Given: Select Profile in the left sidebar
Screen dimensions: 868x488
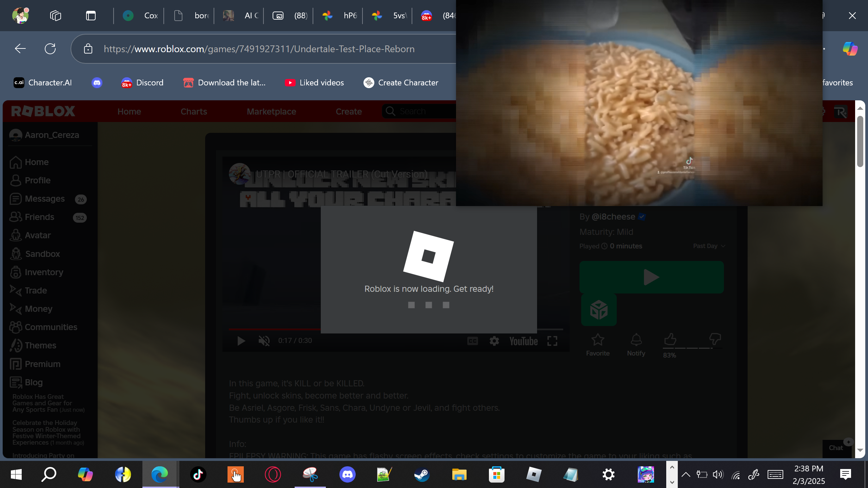Looking at the screenshot, I should (30, 180).
